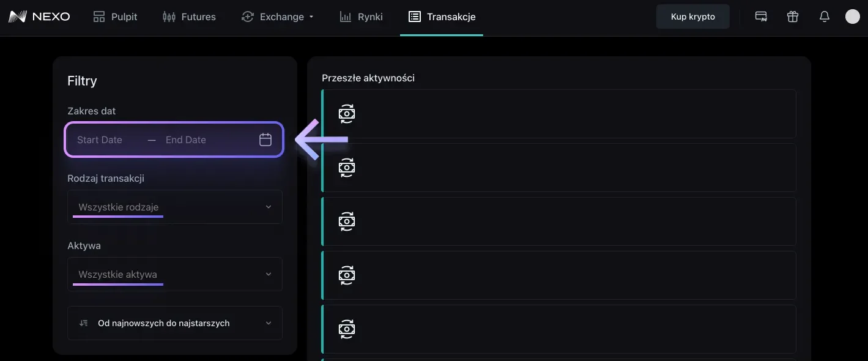This screenshot has width=868, height=361.
Task: Switch to the Futures tab
Action: click(x=189, y=17)
